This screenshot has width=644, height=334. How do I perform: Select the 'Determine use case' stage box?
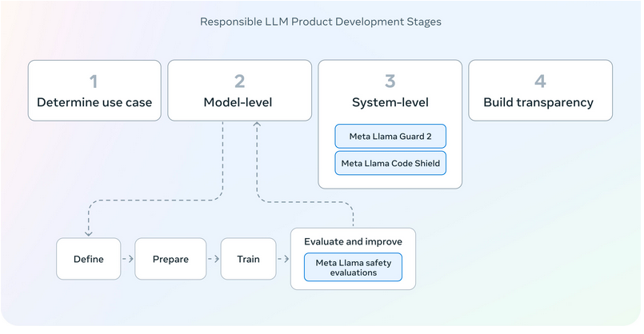[x=94, y=90]
